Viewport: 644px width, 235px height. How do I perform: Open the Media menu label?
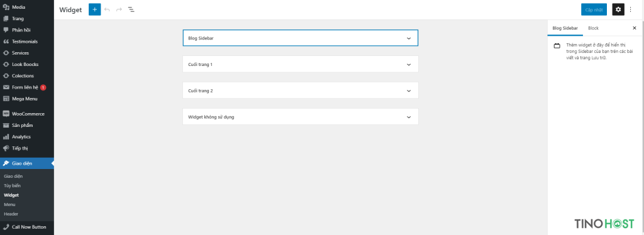coord(18,8)
